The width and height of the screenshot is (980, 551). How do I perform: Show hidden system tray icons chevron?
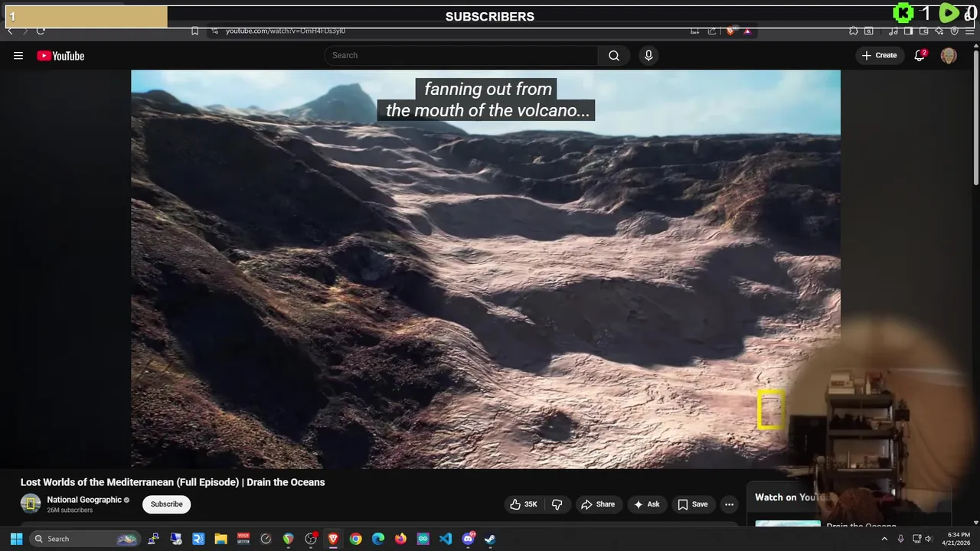pos(884,539)
